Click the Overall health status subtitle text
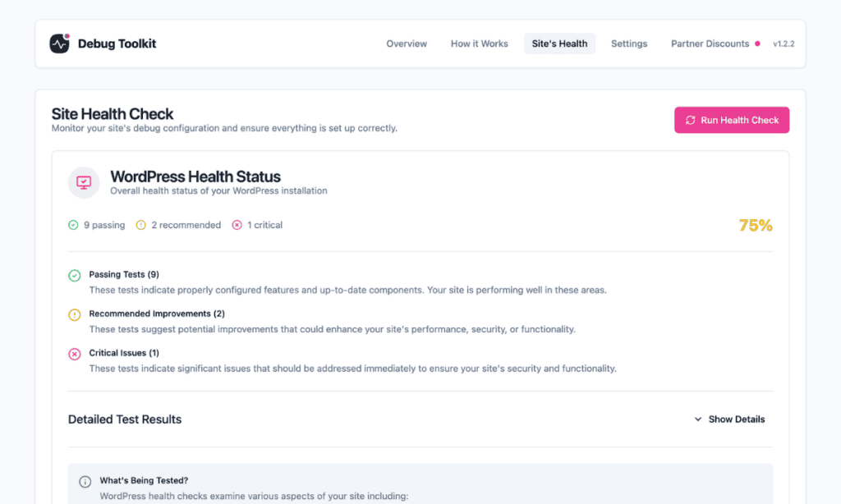This screenshot has height=504, width=841. tap(218, 191)
